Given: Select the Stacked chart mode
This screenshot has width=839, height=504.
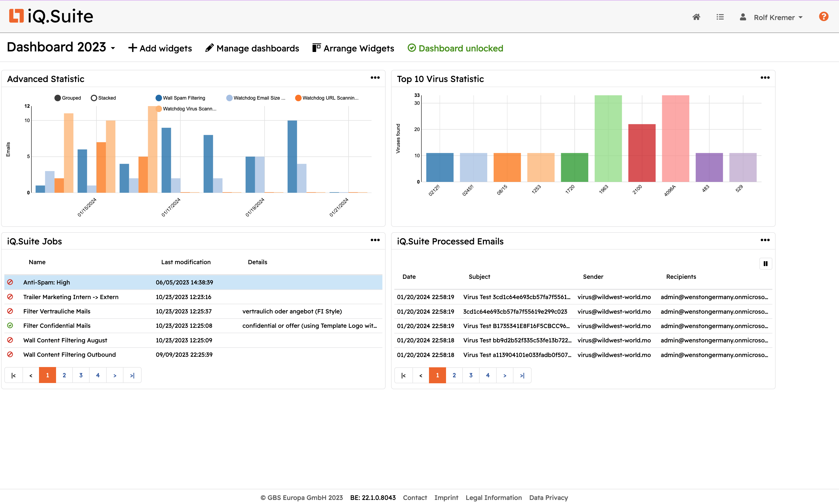Looking at the screenshot, I should pyautogui.click(x=103, y=98).
